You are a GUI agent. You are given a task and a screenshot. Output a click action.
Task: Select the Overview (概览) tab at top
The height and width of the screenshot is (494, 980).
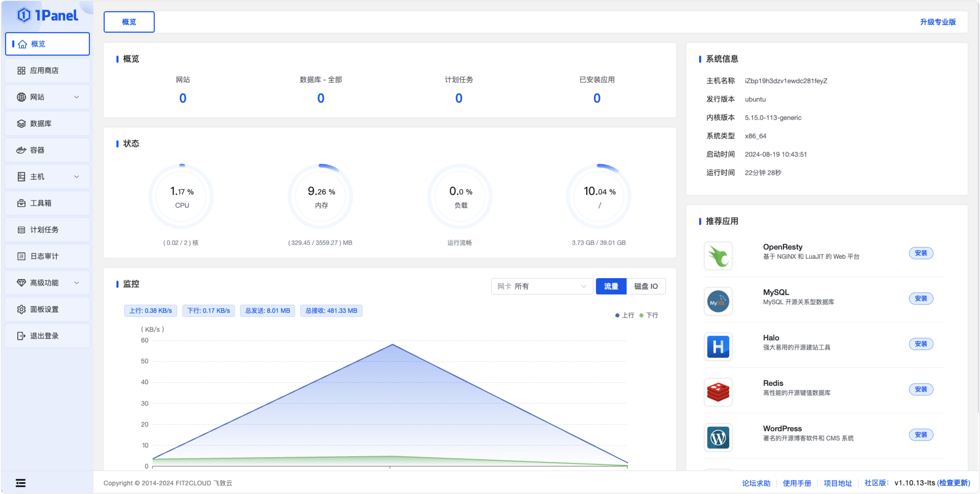coord(129,22)
